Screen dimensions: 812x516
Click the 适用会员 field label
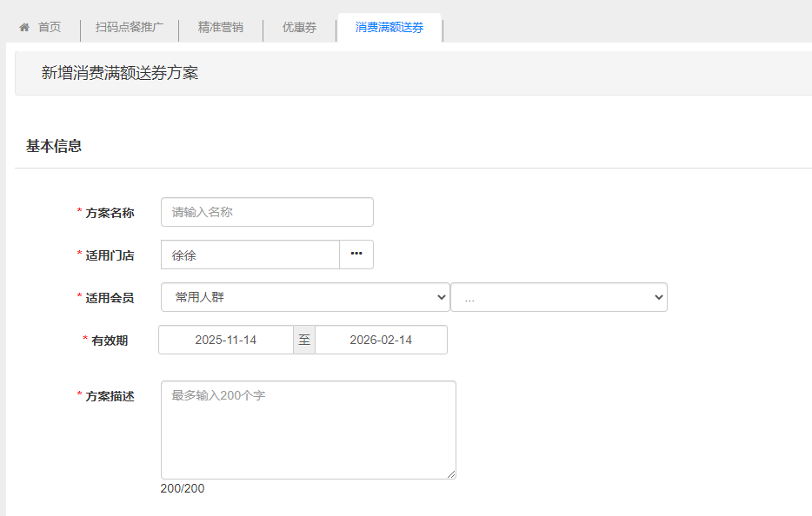pyautogui.click(x=110, y=298)
